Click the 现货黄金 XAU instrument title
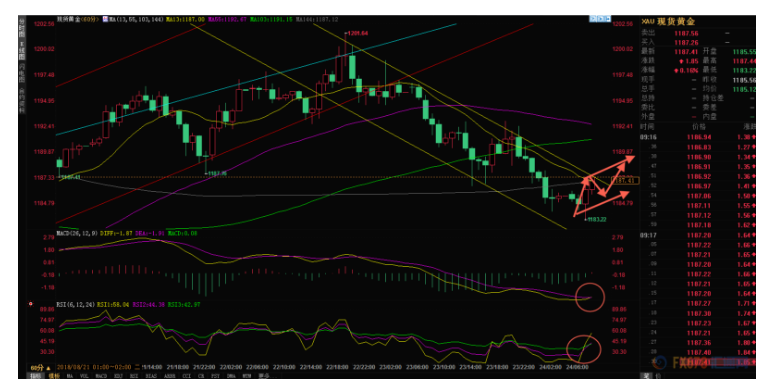This screenshot has height=392, width=770. (x=669, y=22)
